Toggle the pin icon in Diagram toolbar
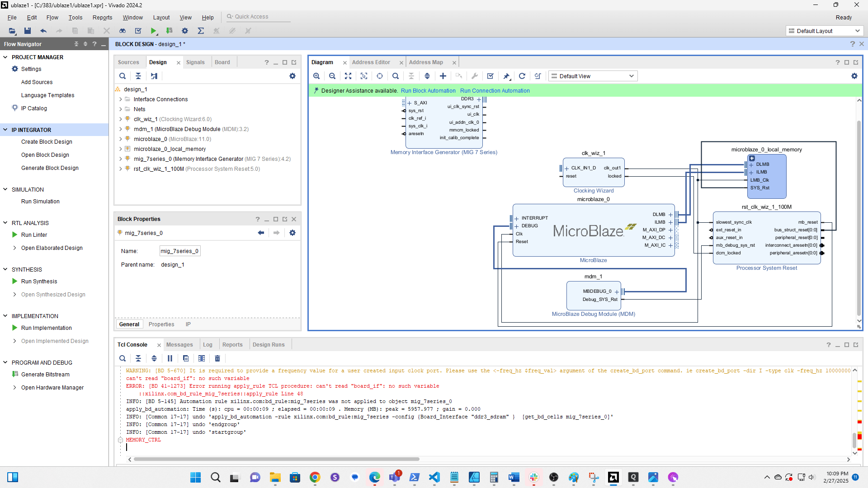 pos(506,76)
